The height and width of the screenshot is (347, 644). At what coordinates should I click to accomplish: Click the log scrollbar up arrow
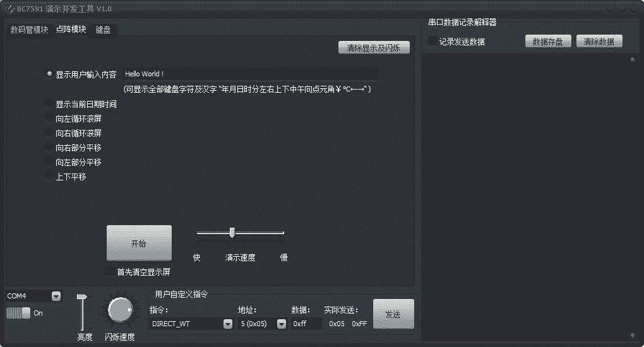tap(633, 59)
